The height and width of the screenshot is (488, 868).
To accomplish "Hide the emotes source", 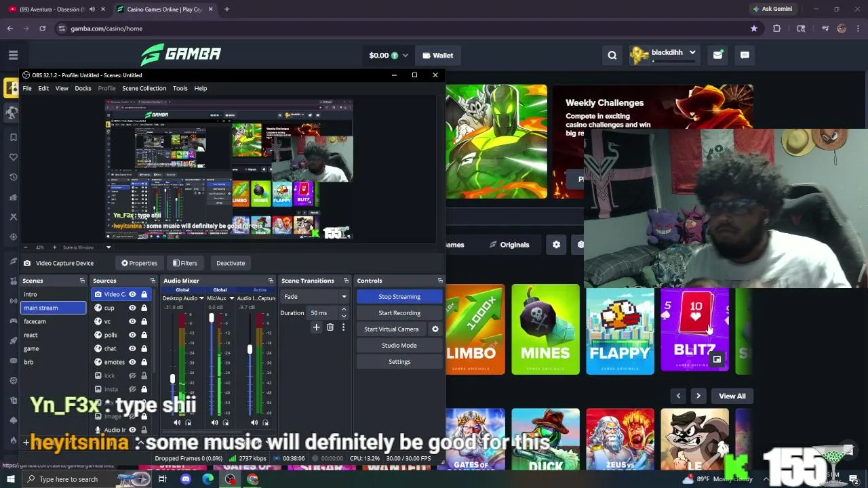I will click(x=132, y=362).
